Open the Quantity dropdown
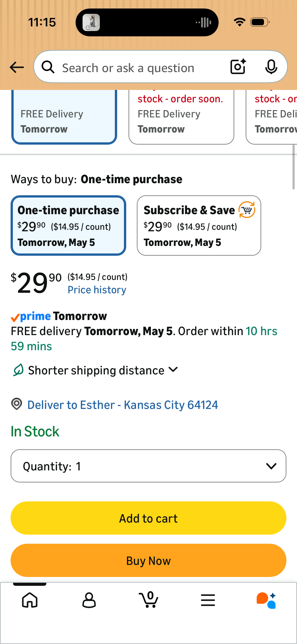 148,466
